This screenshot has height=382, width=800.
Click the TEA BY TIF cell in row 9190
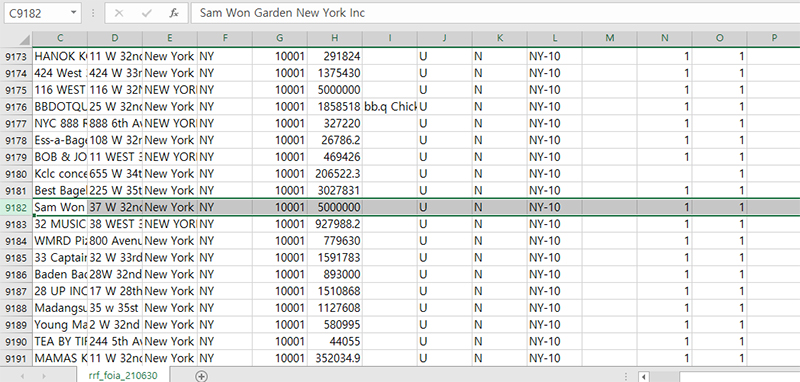click(x=60, y=342)
